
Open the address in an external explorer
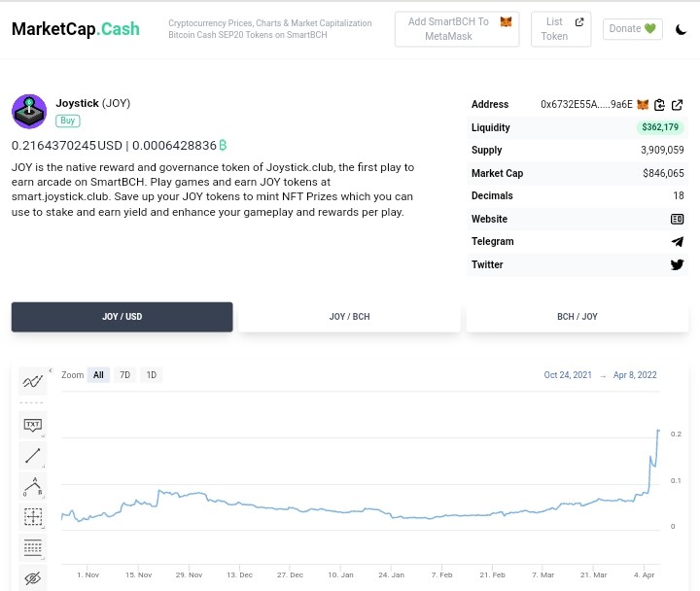677,105
